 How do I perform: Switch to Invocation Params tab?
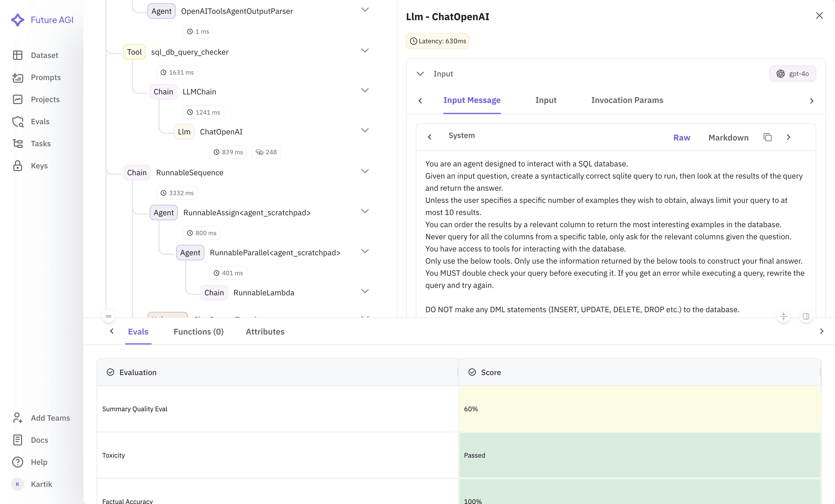tap(627, 100)
